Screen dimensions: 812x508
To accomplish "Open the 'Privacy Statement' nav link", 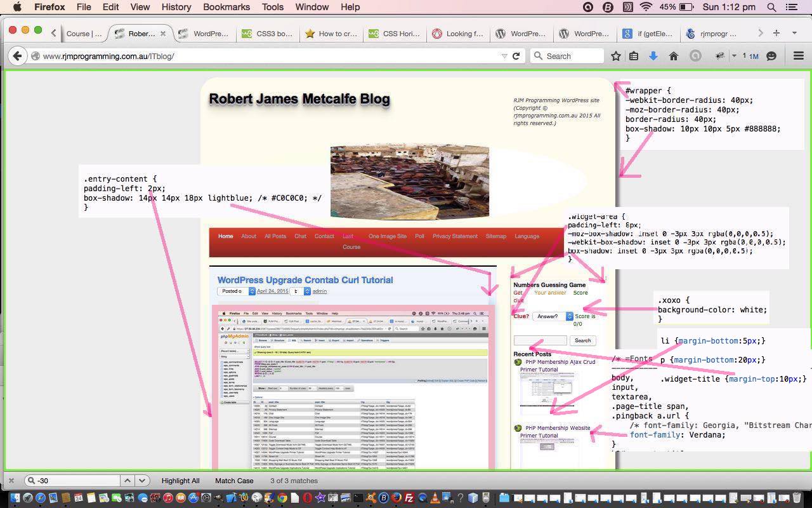I will [455, 236].
